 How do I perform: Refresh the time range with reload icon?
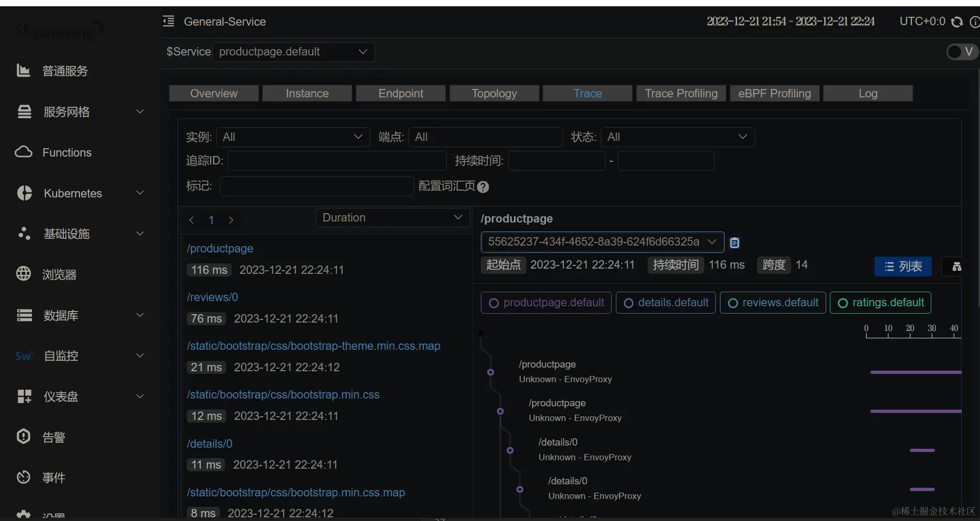point(957,21)
